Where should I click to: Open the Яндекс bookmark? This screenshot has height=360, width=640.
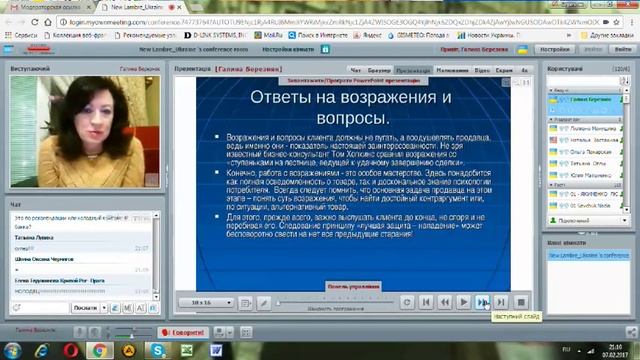pos(368,36)
